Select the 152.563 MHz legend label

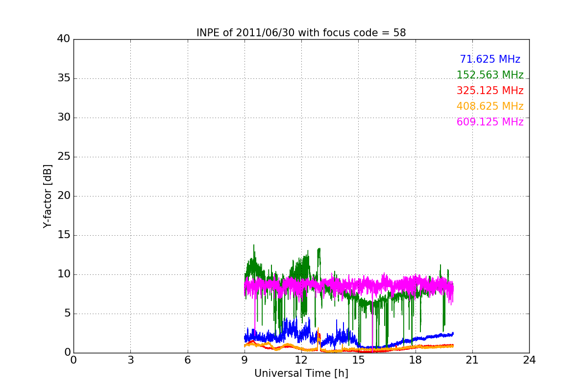click(x=490, y=75)
